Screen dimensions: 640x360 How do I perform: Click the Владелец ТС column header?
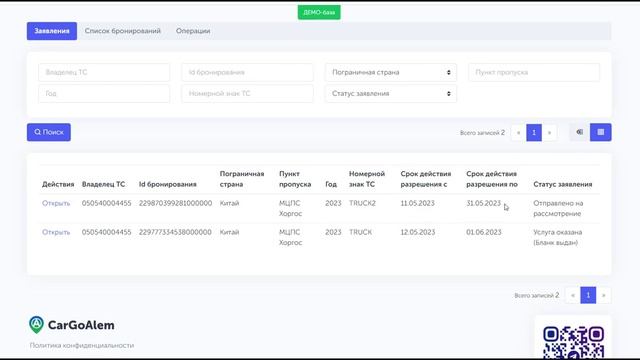(x=103, y=184)
